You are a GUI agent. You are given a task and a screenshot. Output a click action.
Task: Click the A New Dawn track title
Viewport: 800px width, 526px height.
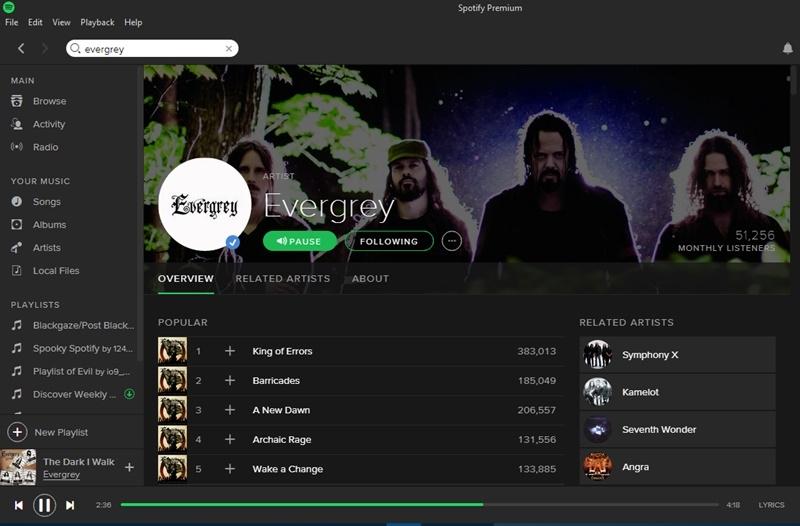pyautogui.click(x=281, y=410)
